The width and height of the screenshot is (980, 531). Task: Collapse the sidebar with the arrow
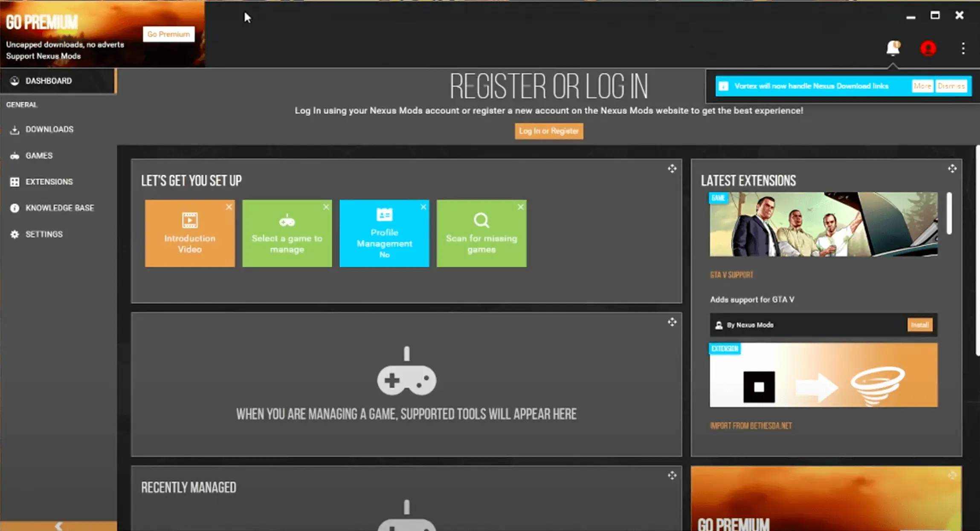pos(58,526)
